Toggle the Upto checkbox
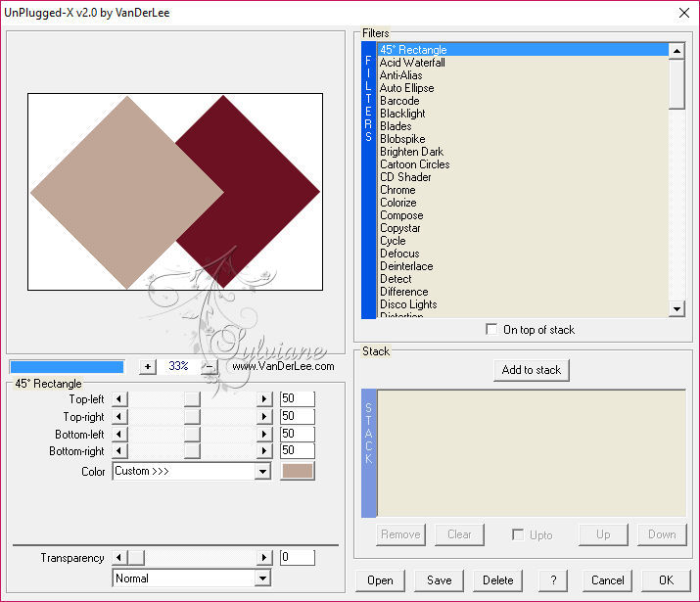 [x=518, y=534]
